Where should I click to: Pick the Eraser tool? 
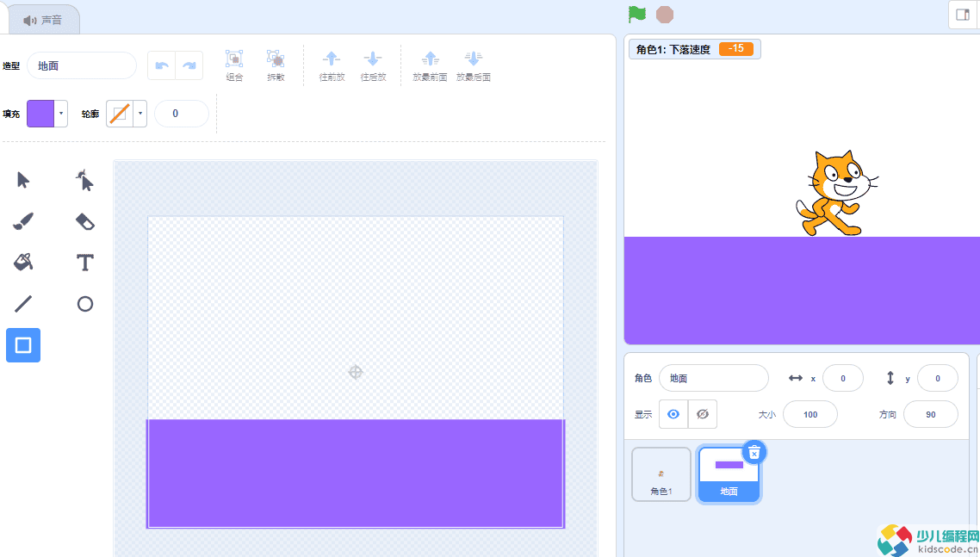(x=85, y=221)
